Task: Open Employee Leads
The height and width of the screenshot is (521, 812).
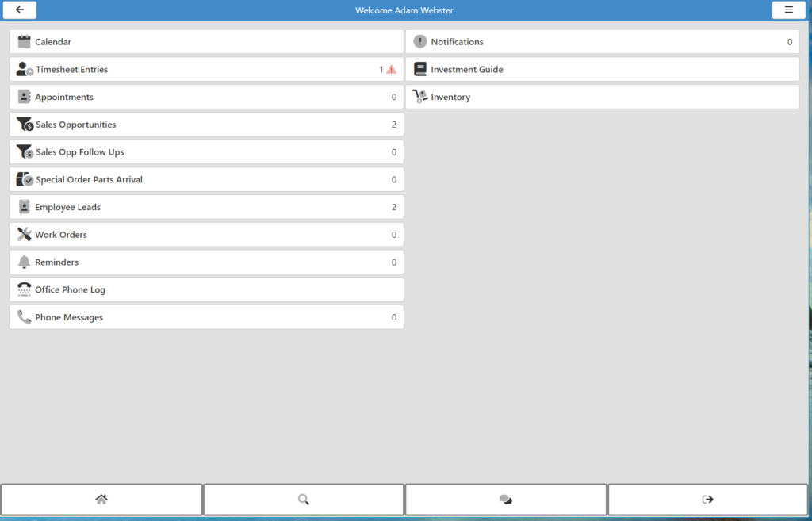Action: (x=206, y=207)
